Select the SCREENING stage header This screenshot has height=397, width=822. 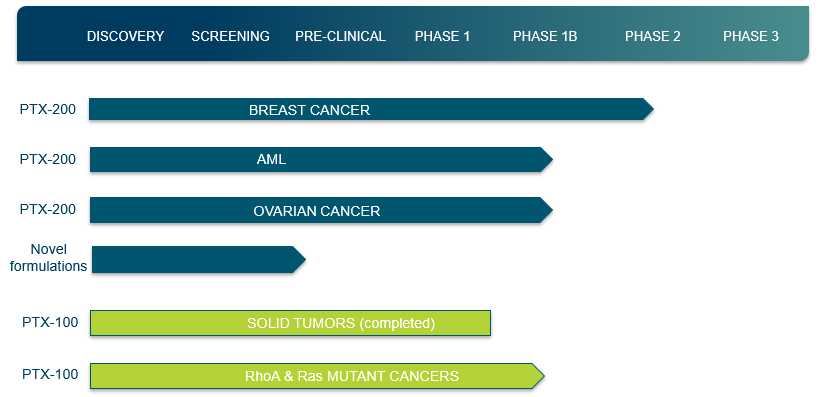pyautogui.click(x=230, y=36)
